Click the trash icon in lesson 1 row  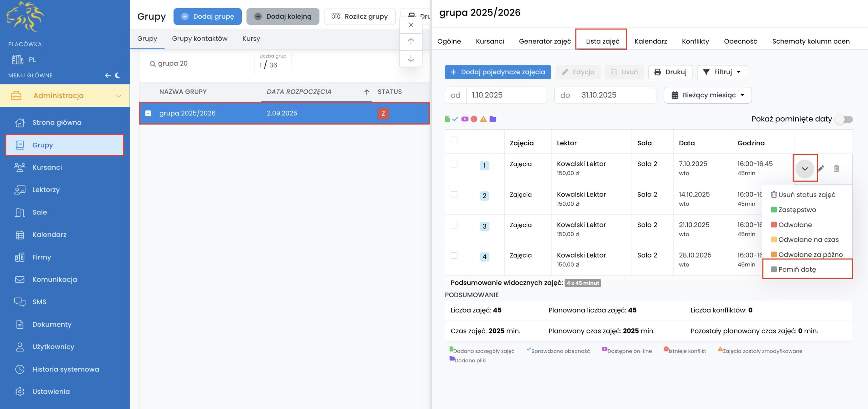click(x=836, y=168)
